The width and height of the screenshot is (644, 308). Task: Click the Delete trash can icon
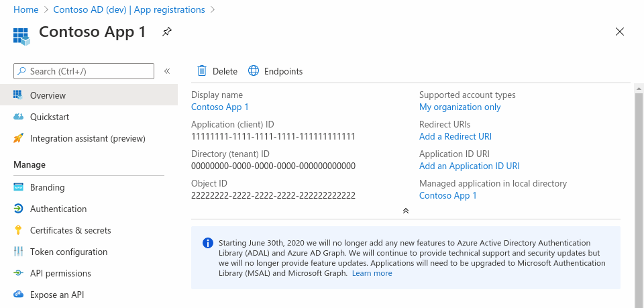(x=201, y=71)
